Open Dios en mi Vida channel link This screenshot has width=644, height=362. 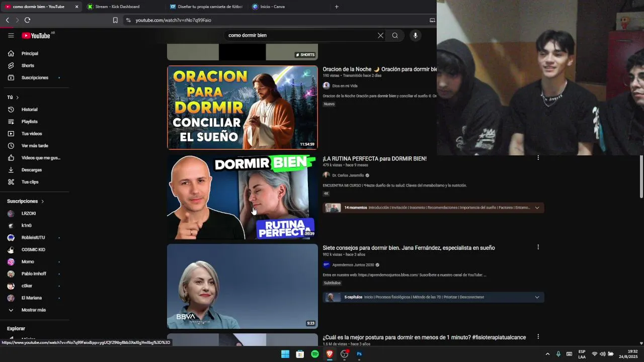point(345,86)
